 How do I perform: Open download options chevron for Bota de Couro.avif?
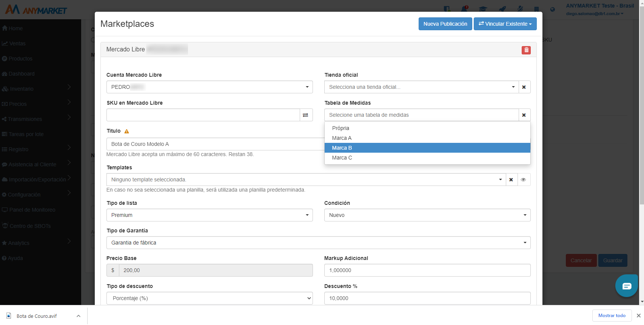point(79,316)
